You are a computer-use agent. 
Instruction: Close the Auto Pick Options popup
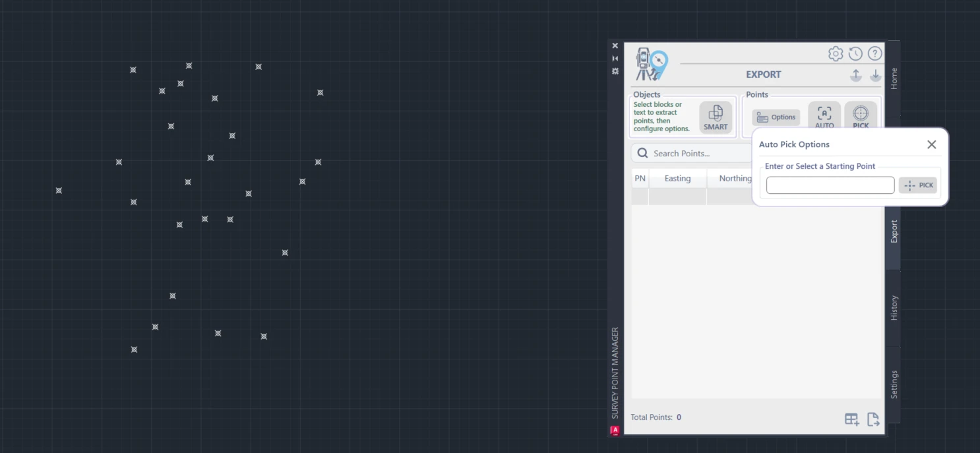pos(931,144)
